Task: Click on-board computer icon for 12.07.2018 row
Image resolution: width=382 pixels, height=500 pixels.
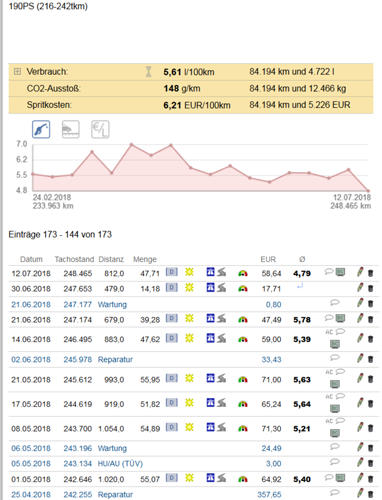Action: coord(340,272)
